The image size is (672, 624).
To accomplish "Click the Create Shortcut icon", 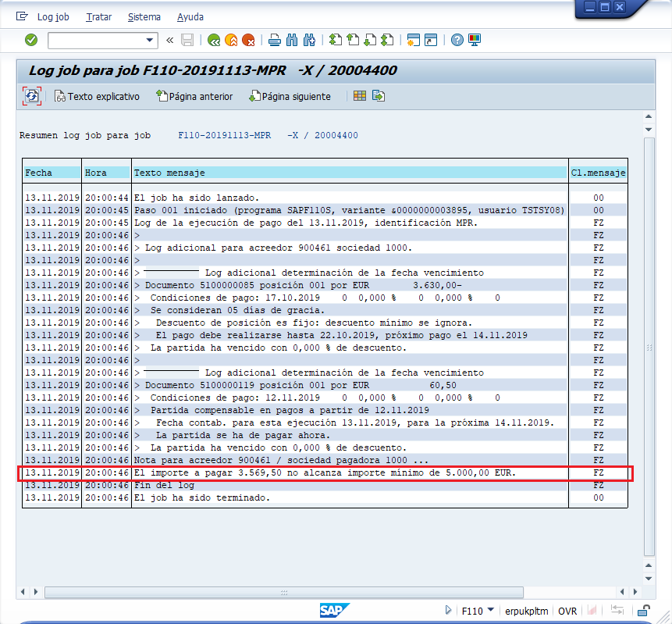I will [432, 40].
